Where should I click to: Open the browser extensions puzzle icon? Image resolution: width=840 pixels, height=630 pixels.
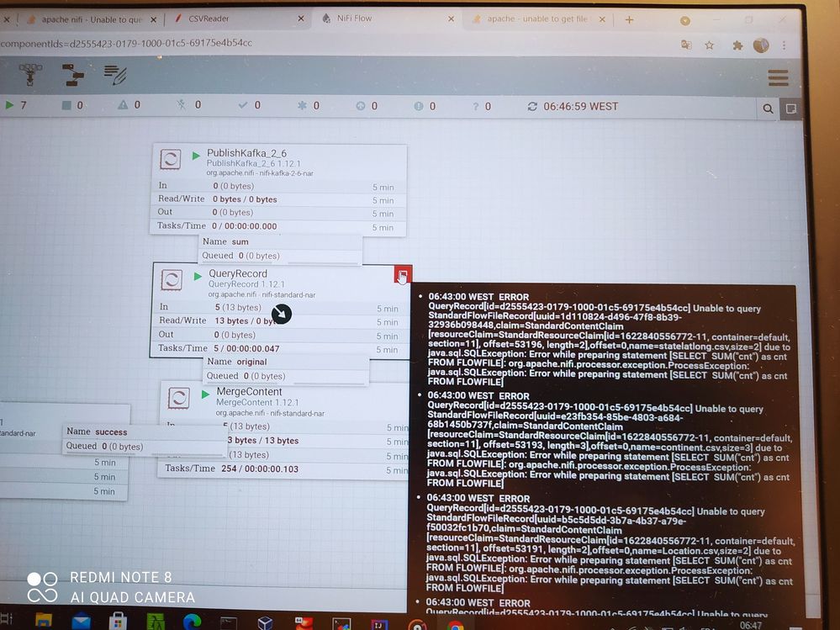click(737, 45)
